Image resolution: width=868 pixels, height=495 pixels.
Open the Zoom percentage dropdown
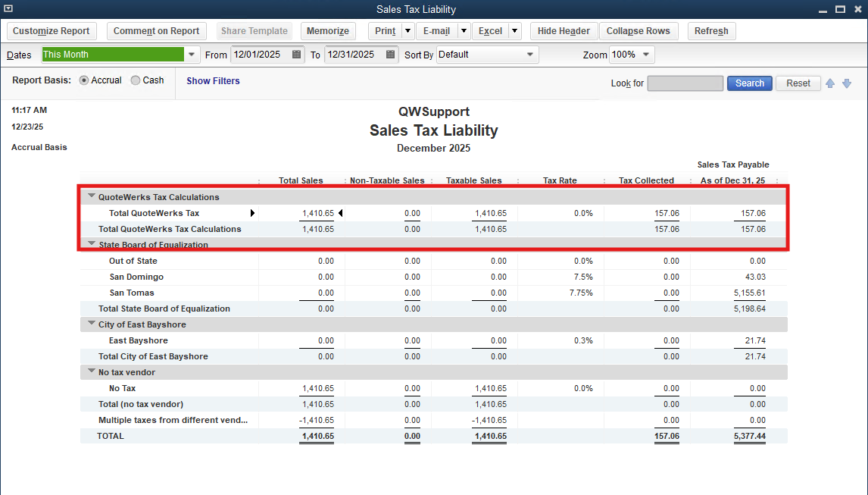point(646,55)
